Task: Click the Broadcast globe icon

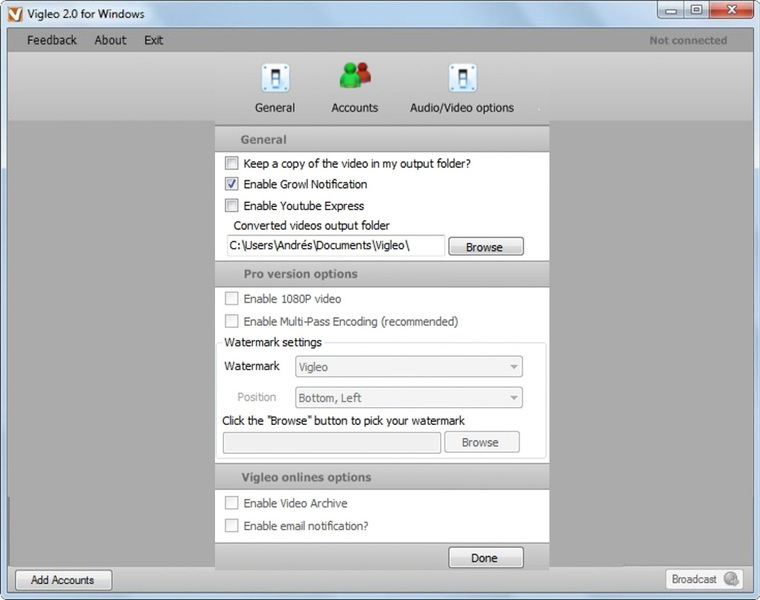Action: click(731, 579)
